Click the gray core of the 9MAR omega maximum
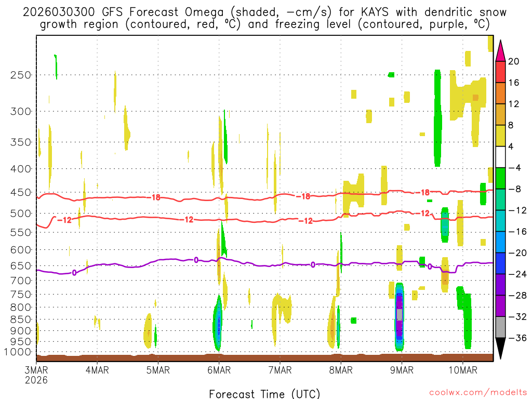Screen dimensions: 532x399 (400, 315)
